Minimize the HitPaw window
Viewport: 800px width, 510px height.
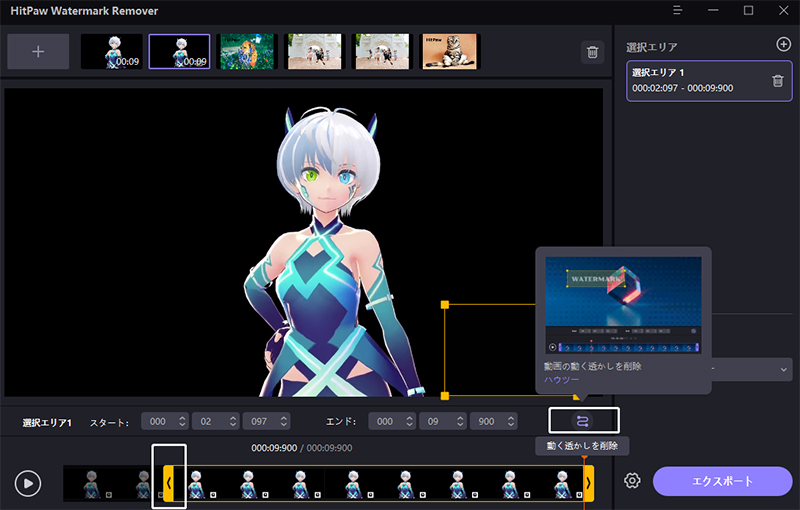point(713,10)
